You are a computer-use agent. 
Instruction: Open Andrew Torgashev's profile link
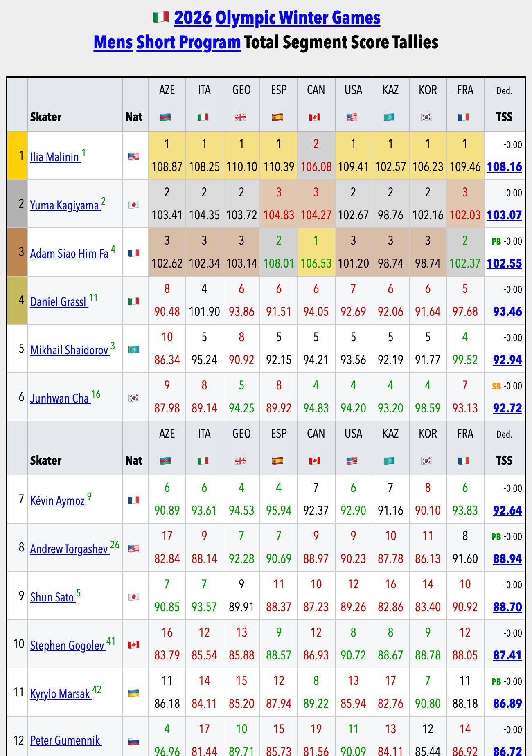[70, 549]
